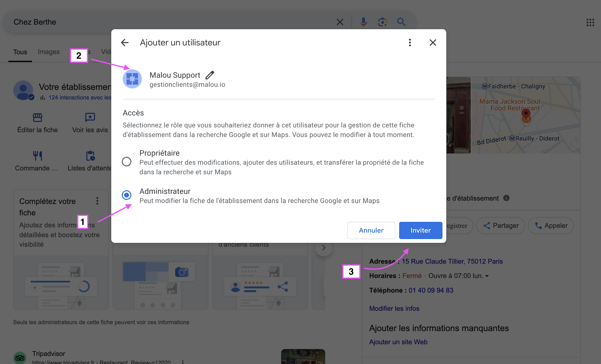Click the restaurant photo thumbnail
The width and height of the screenshot is (601, 364).
pos(458,115)
